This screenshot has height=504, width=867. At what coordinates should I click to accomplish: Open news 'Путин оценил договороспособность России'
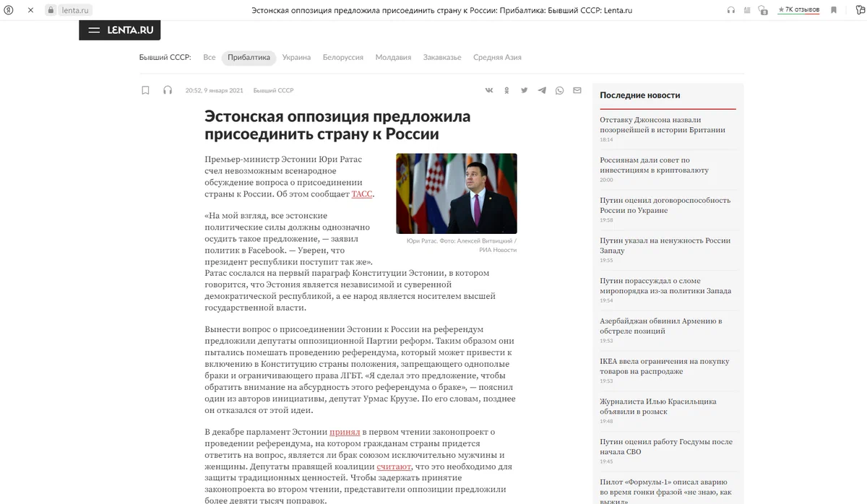click(665, 205)
